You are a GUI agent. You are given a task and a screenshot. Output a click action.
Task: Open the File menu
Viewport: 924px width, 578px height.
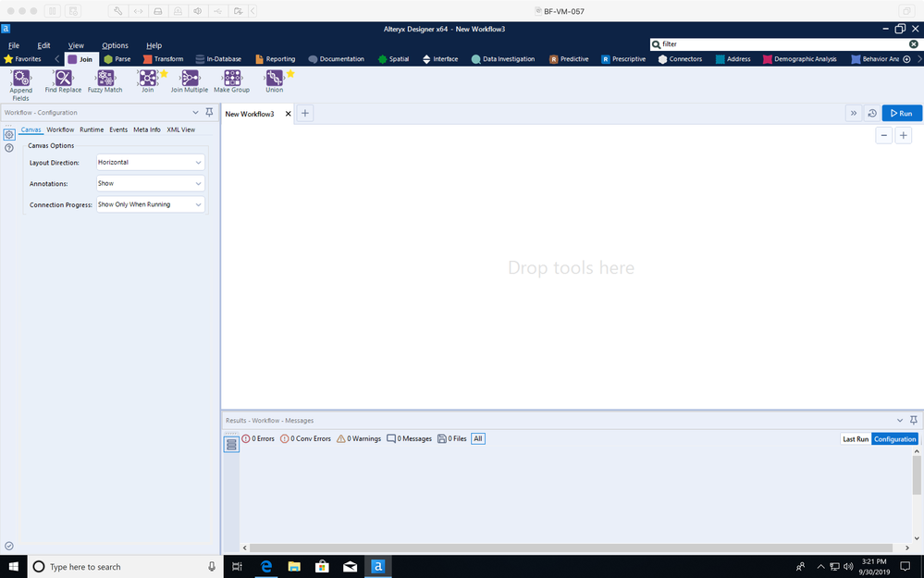click(x=14, y=45)
